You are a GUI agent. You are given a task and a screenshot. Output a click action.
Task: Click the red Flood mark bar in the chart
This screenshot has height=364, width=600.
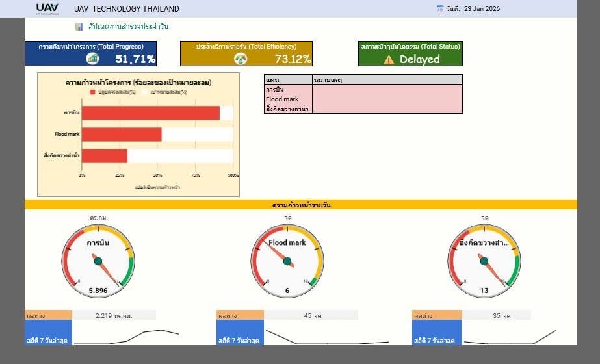pos(122,135)
